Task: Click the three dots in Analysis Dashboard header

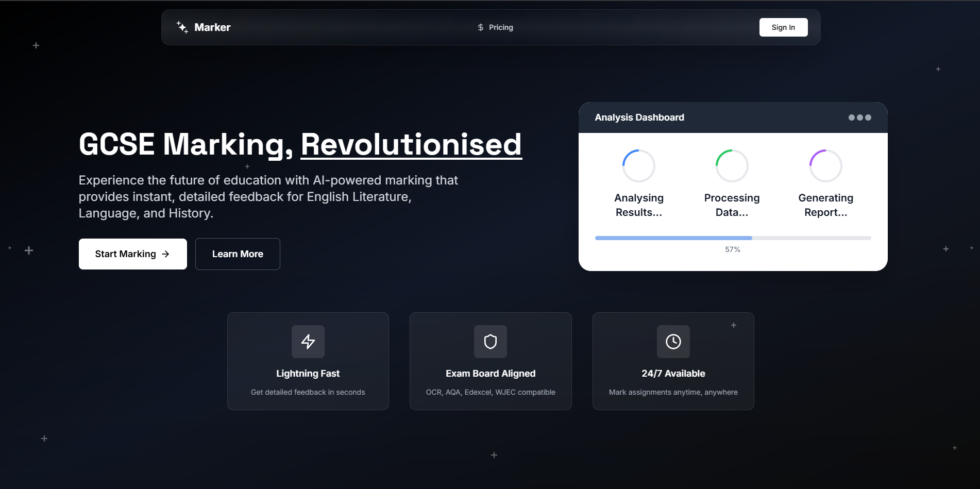Action: pyautogui.click(x=859, y=117)
